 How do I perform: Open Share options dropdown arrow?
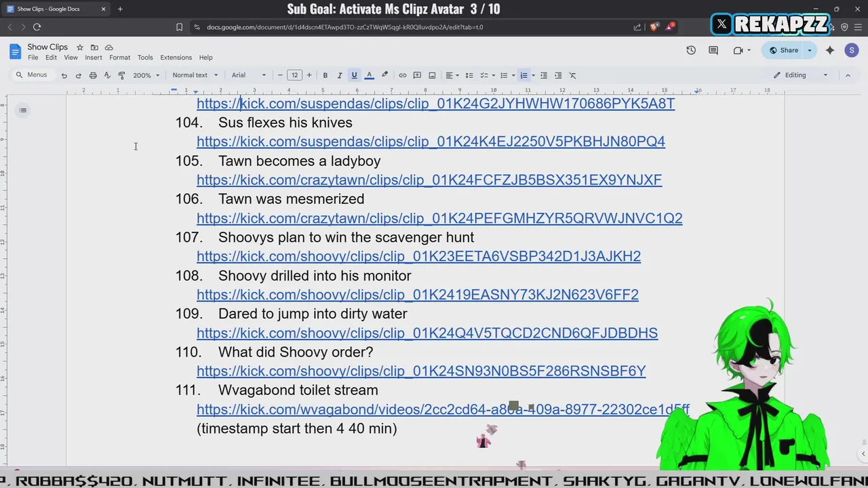pyautogui.click(x=809, y=50)
